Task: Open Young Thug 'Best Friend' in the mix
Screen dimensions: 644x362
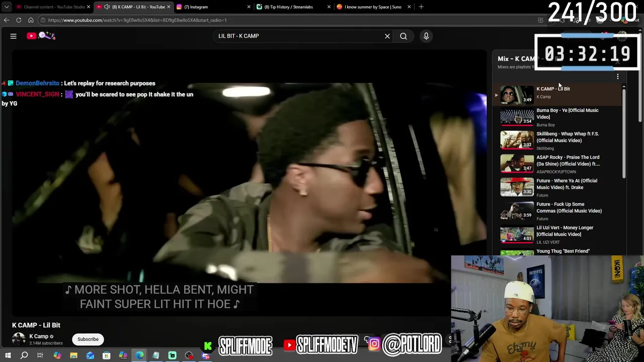Action: [557, 251]
